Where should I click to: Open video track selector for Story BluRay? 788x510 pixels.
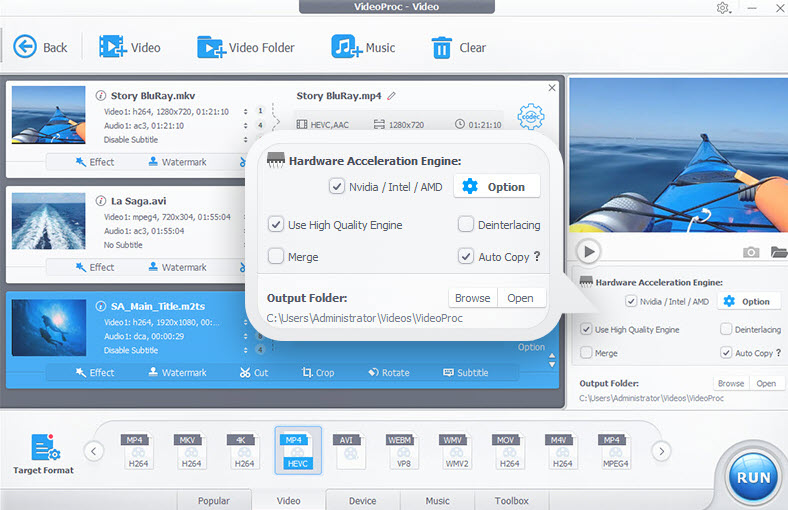[245, 112]
